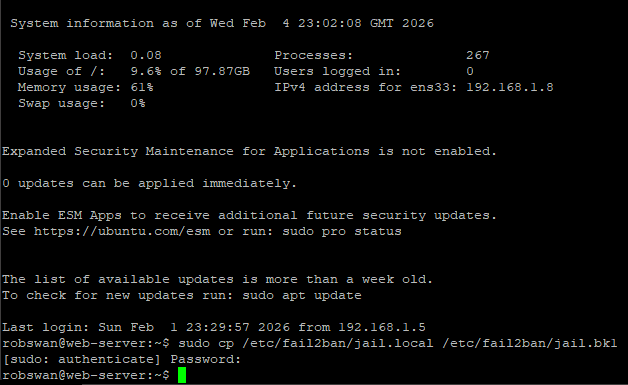Click the last-login source IP 192.168.1.5
The image size is (628, 385).
coord(382,327)
